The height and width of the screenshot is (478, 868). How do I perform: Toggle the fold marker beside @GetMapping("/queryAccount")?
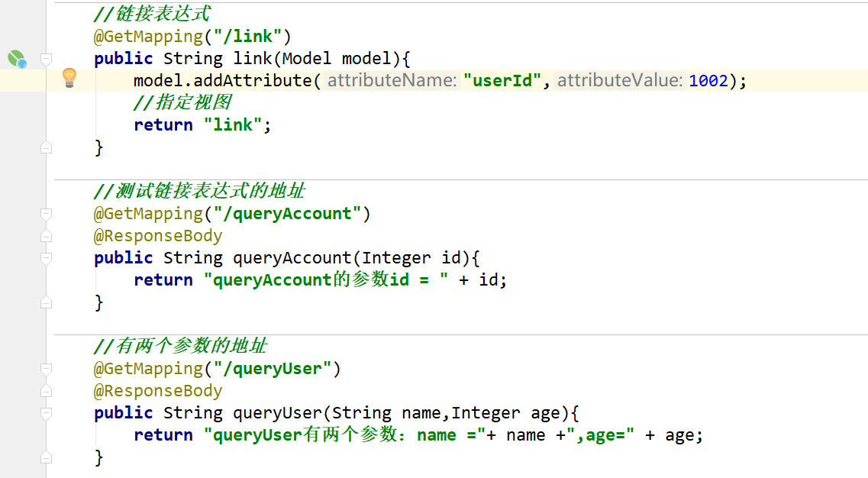(x=46, y=214)
